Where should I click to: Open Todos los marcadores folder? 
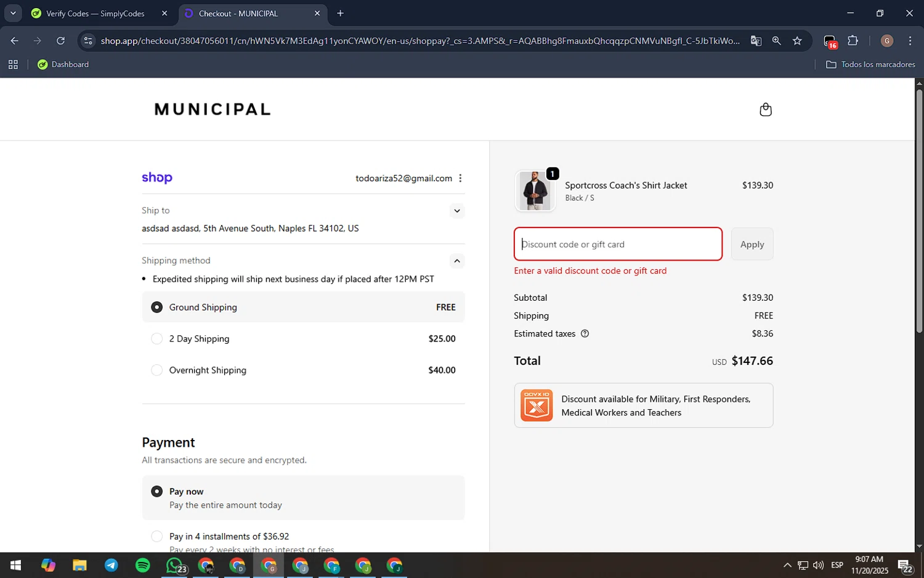click(870, 64)
